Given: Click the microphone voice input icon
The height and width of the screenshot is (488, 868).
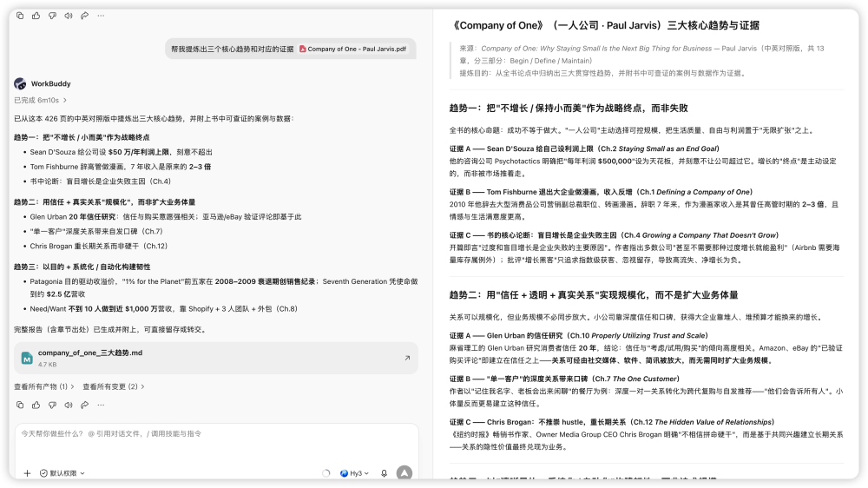Looking at the screenshot, I should [384, 473].
